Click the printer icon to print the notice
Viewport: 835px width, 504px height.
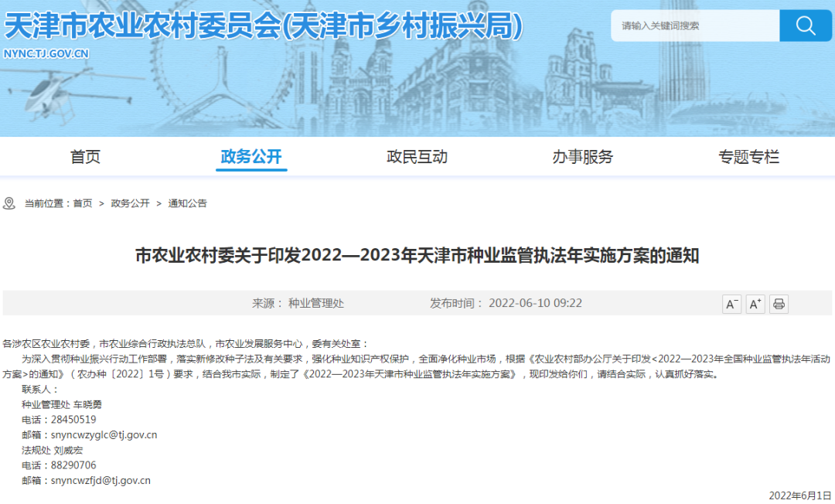pyautogui.click(x=779, y=303)
